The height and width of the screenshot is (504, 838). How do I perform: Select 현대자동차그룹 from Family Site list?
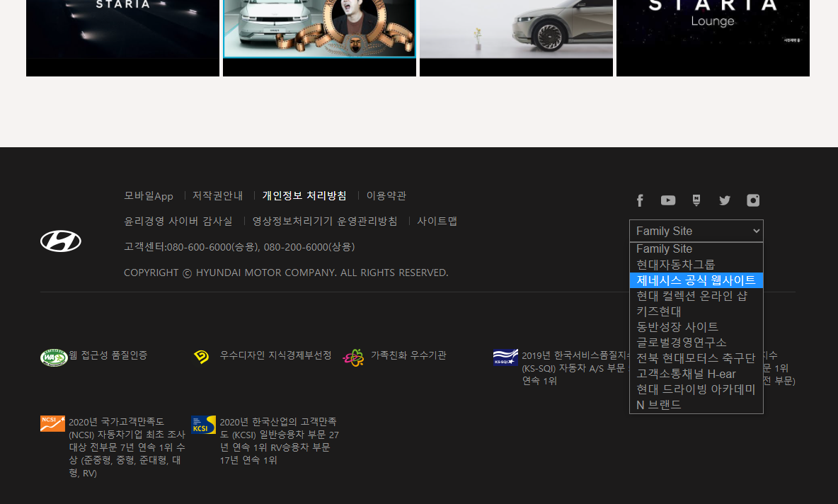[x=696, y=265]
